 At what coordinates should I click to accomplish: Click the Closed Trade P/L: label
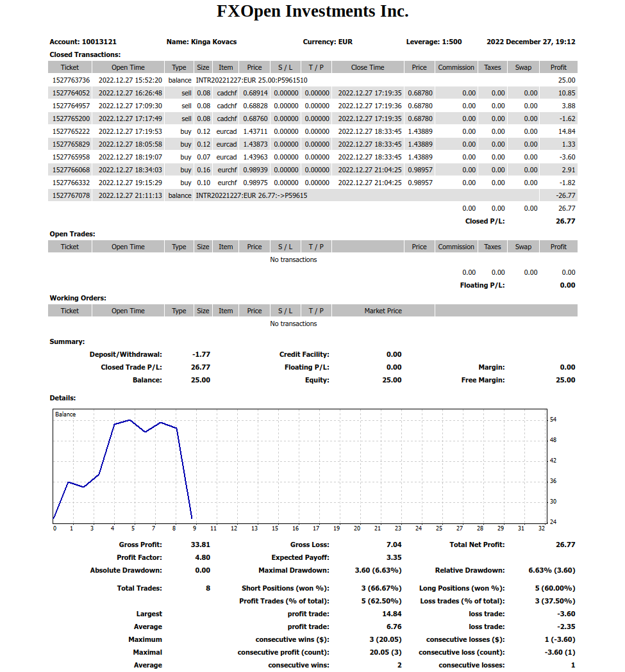(131, 367)
